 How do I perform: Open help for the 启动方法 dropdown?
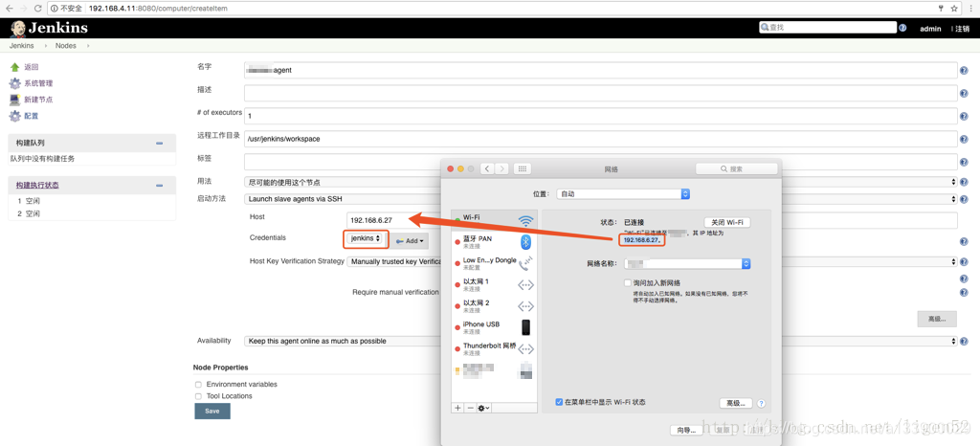964,199
